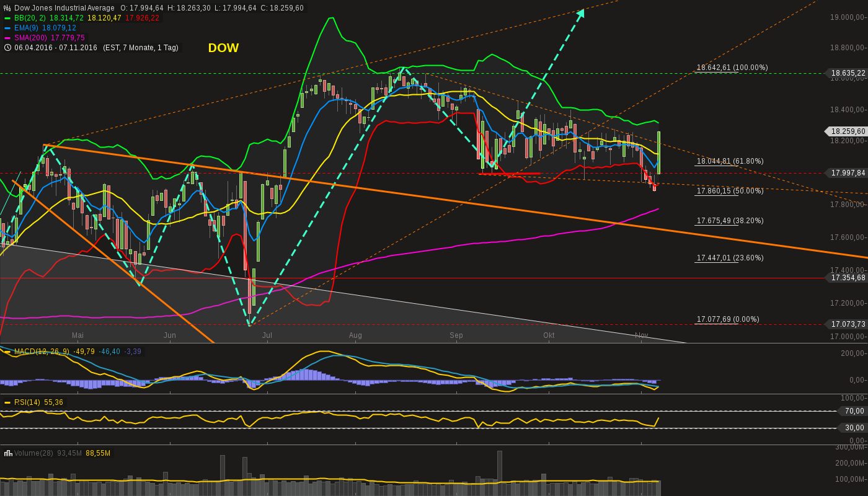868x496 pixels.
Task: Click the Fibonacci label 18.642,61 (100.00%)
Action: point(732,68)
